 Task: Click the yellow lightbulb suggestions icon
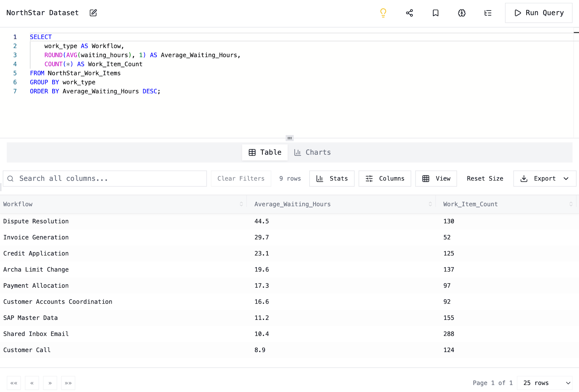click(x=383, y=13)
